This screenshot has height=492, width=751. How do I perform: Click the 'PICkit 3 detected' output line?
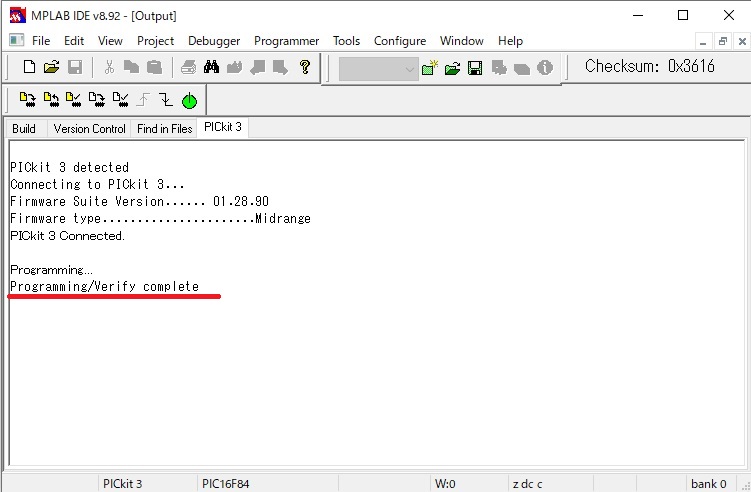point(69,167)
